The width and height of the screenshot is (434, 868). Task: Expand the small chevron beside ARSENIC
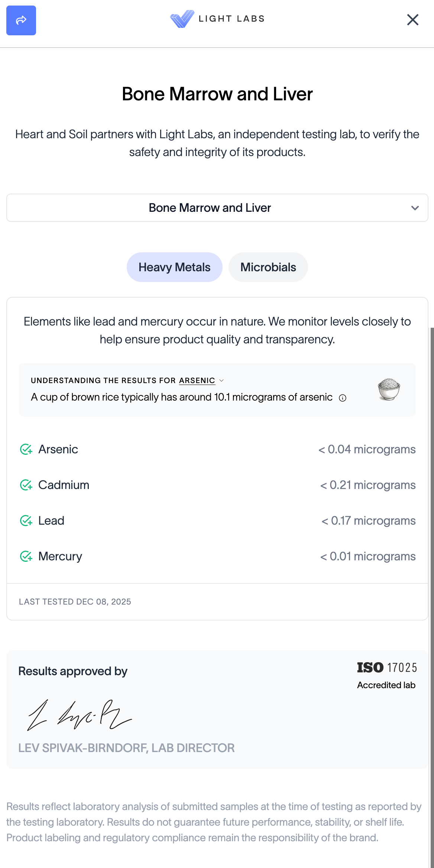pyautogui.click(x=222, y=380)
